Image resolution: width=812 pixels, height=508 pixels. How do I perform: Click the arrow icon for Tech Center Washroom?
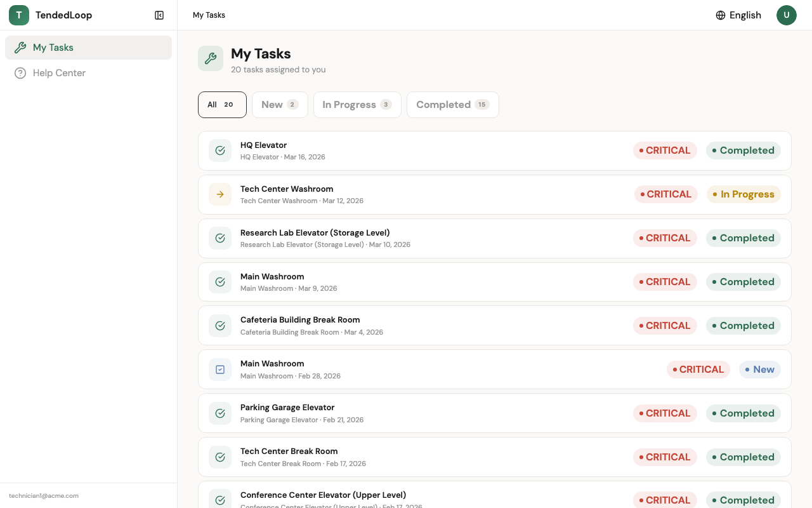point(220,194)
